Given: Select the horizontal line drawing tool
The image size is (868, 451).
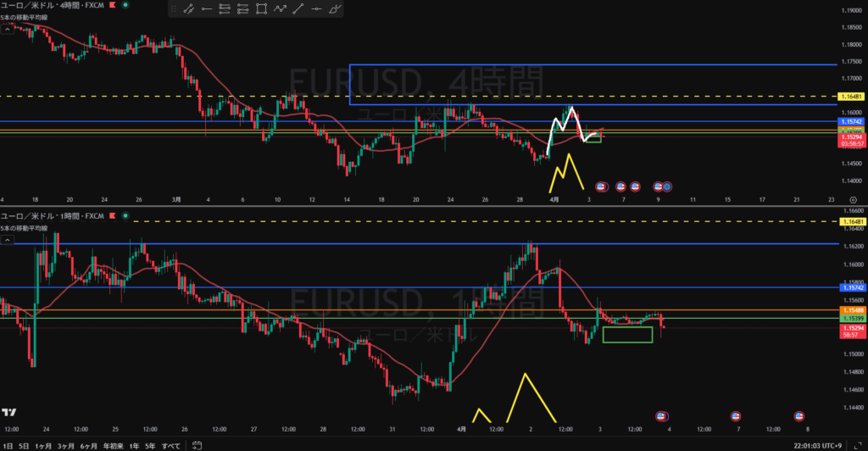Looking at the screenshot, I should (x=317, y=9).
